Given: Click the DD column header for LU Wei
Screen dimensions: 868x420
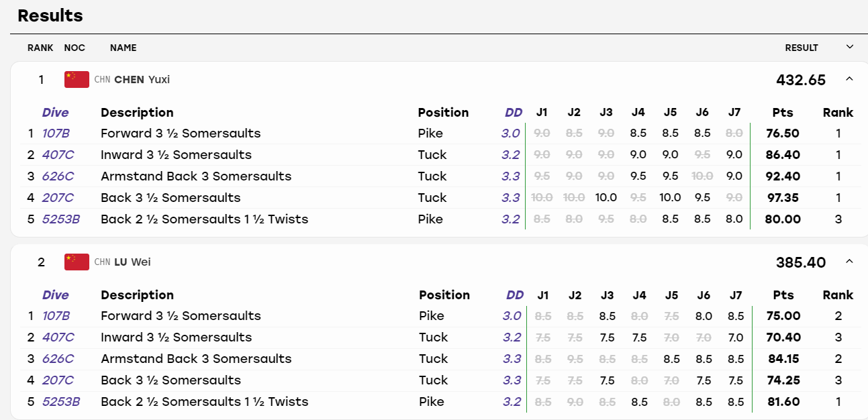Looking at the screenshot, I should coord(515,295).
